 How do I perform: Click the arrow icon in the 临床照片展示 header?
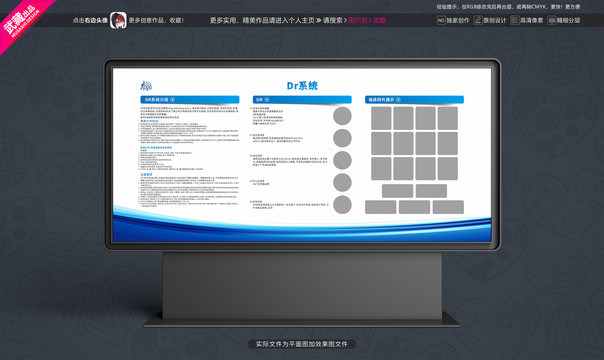tap(398, 100)
